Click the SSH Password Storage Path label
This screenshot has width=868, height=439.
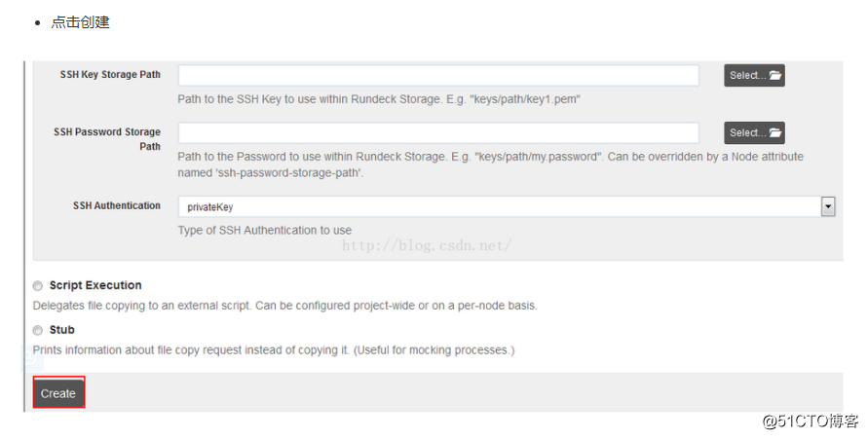pos(107,139)
